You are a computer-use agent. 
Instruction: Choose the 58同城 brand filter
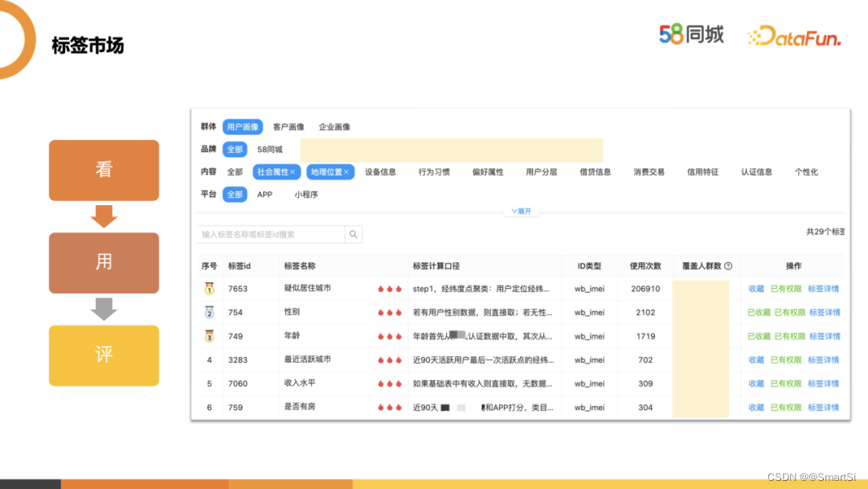pyautogui.click(x=269, y=150)
